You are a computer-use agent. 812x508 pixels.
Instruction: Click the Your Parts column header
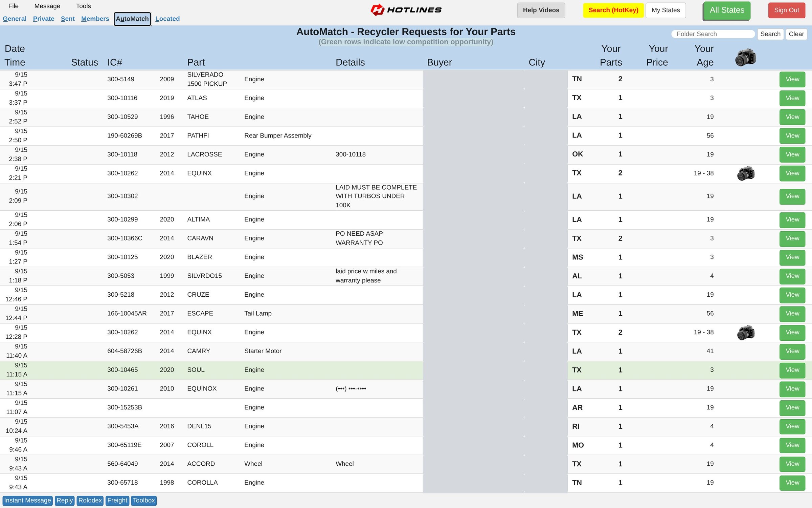click(x=611, y=56)
